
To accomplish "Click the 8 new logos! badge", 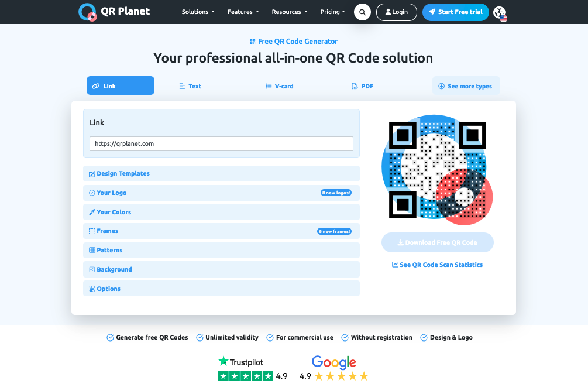I will pyautogui.click(x=336, y=193).
